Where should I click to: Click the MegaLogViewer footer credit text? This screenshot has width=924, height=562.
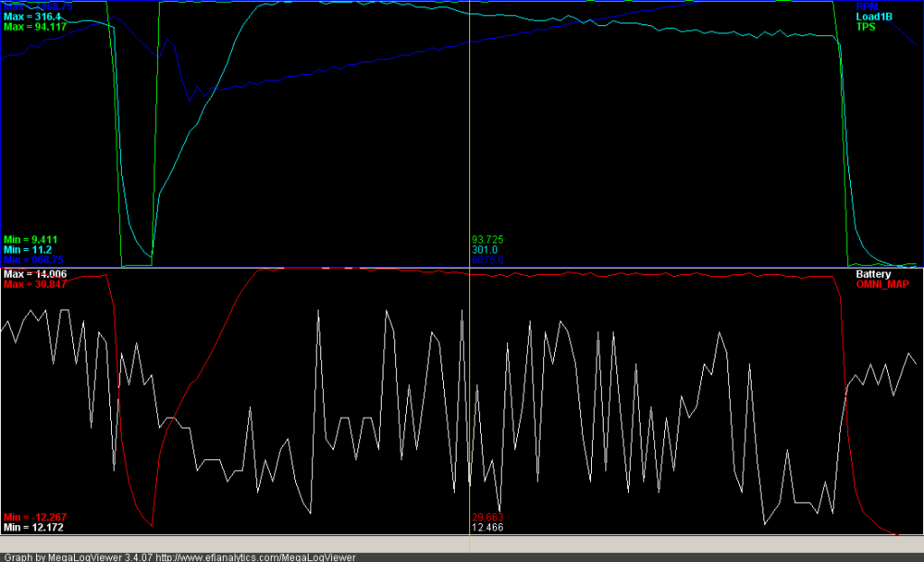(x=180, y=557)
